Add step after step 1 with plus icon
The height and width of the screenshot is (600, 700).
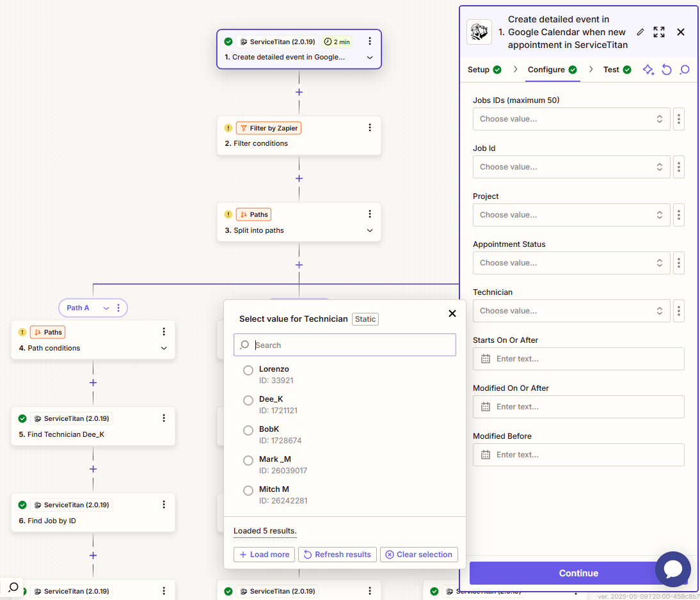point(299,92)
